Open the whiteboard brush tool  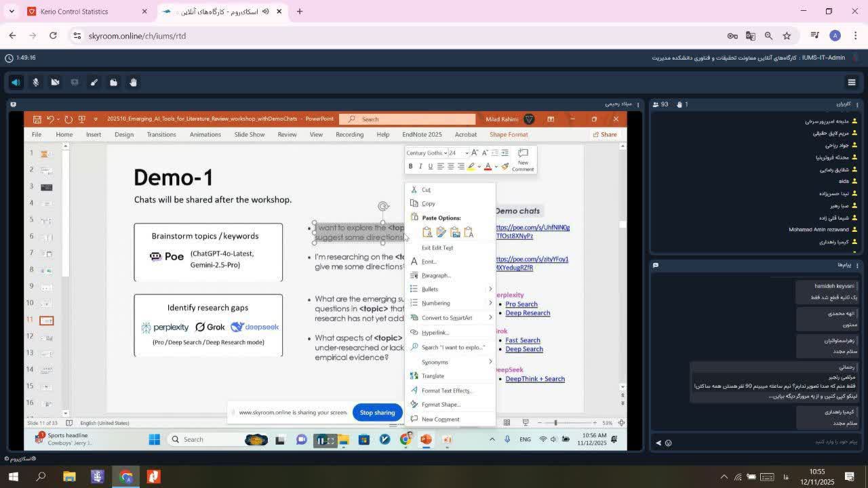coord(94,82)
